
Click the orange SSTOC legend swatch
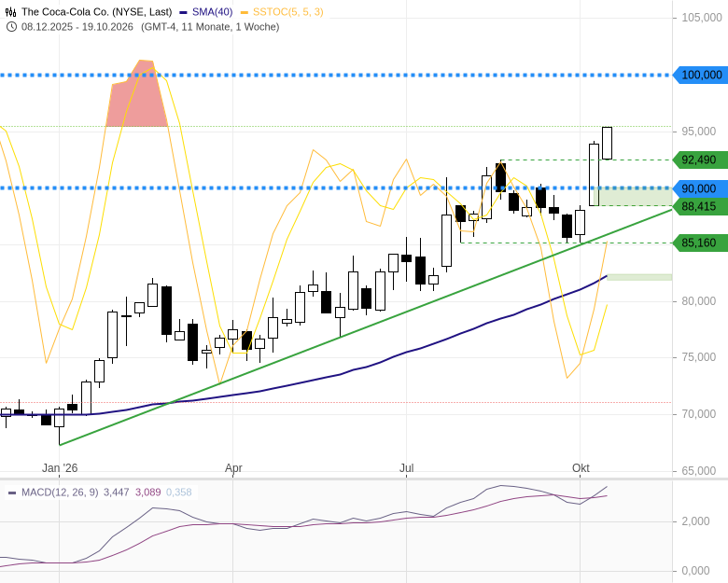(245, 12)
